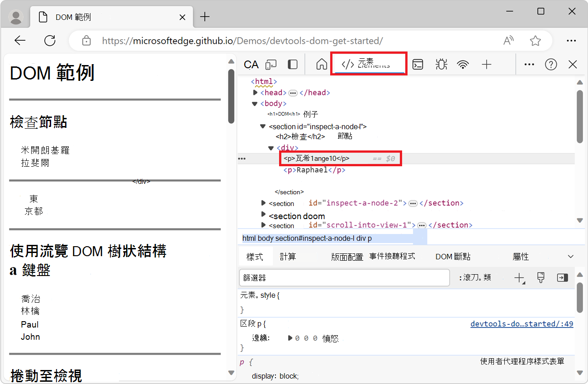Expand section scroll-into-view-1 node
Screen dimensions: 588x384
(264, 225)
